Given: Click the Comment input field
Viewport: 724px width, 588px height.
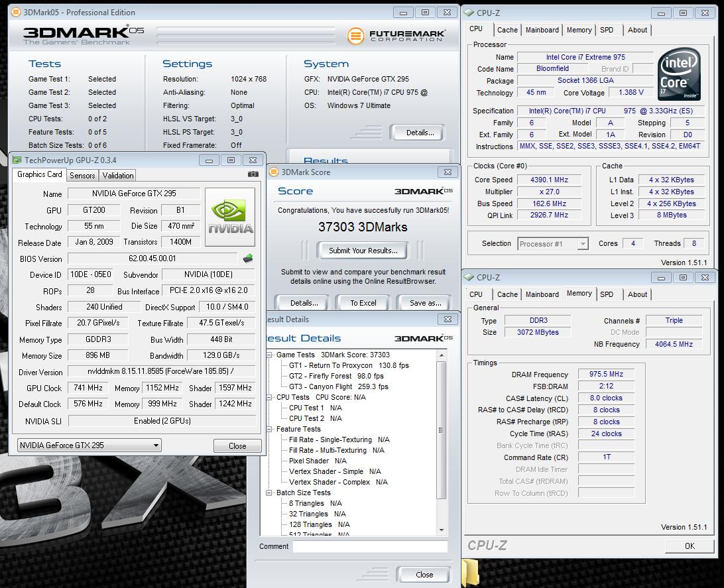Looking at the screenshot, I should coord(371,546).
